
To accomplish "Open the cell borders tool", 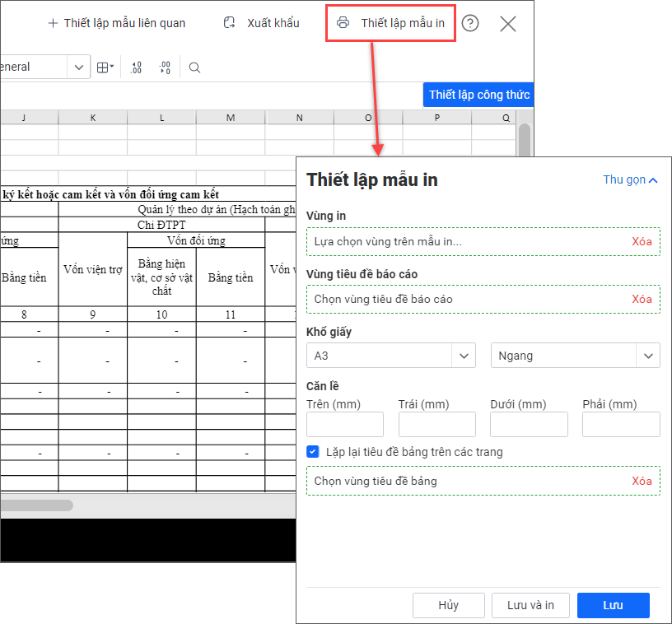I will click(x=105, y=68).
